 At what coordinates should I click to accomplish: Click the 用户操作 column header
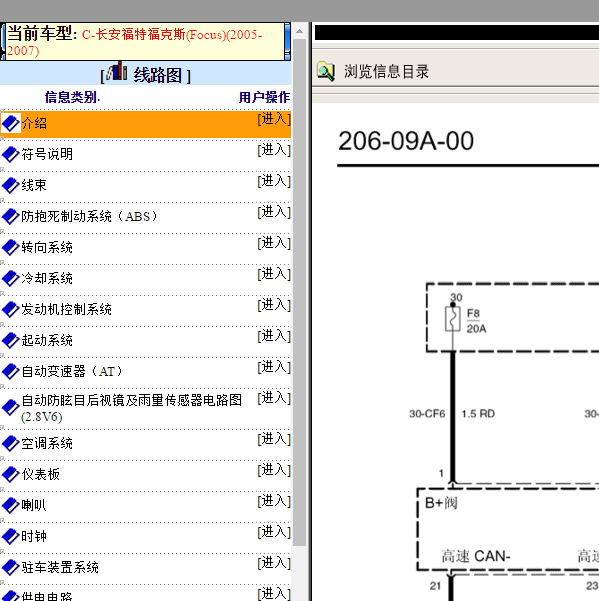click(264, 97)
